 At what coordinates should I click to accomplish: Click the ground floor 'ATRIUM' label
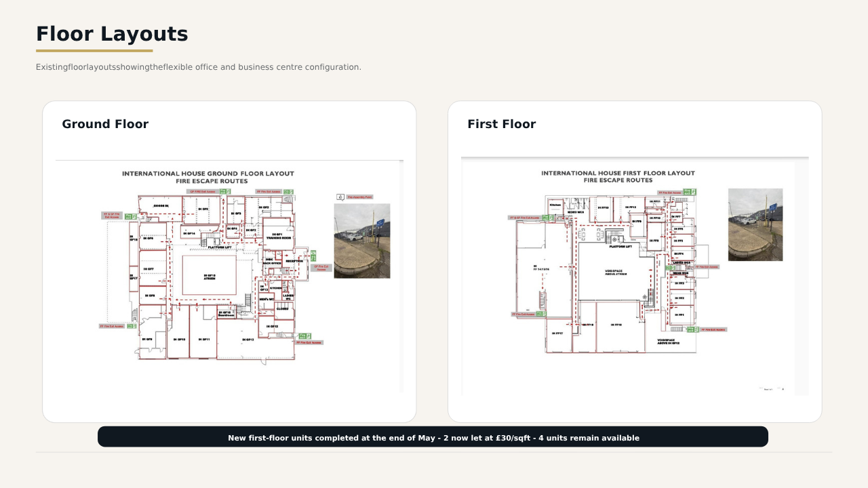click(x=209, y=279)
